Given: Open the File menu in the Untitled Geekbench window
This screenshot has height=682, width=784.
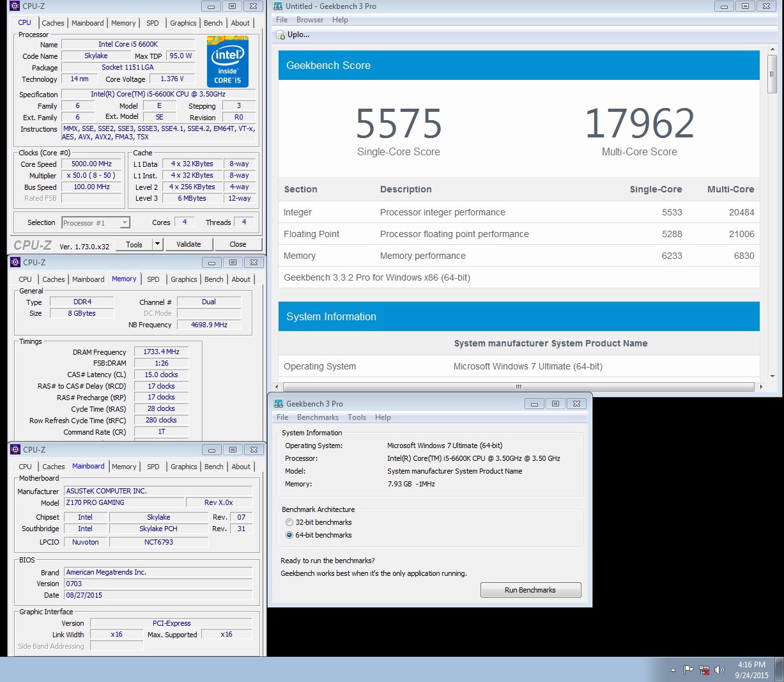Looking at the screenshot, I should pyautogui.click(x=282, y=20).
